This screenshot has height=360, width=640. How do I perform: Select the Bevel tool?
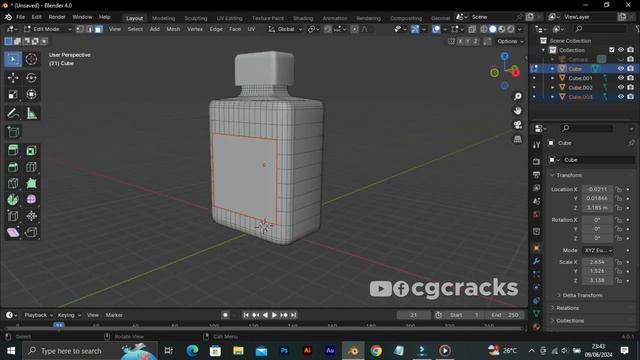(13, 167)
